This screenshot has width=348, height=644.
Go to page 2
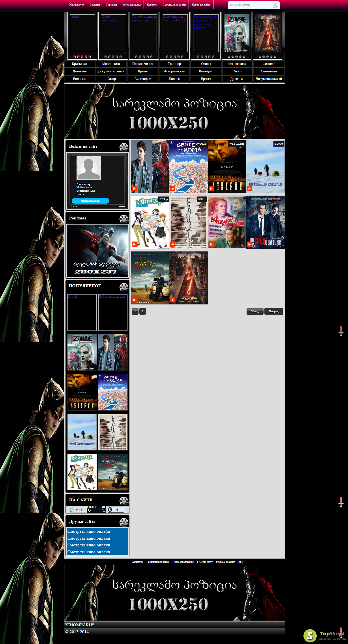[142, 311]
